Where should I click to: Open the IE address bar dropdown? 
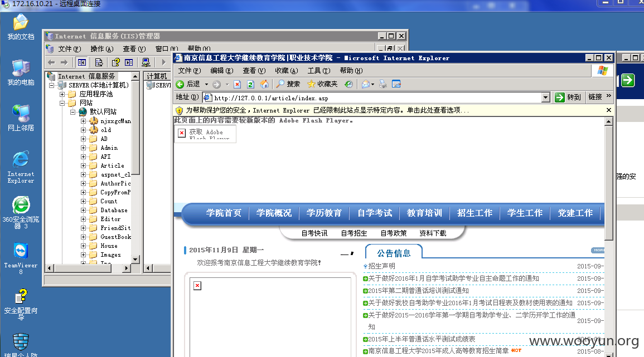click(x=545, y=97)
